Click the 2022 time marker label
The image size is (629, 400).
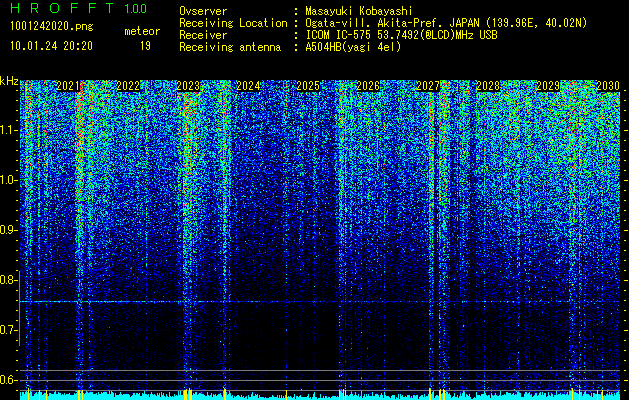click(128, 86)
